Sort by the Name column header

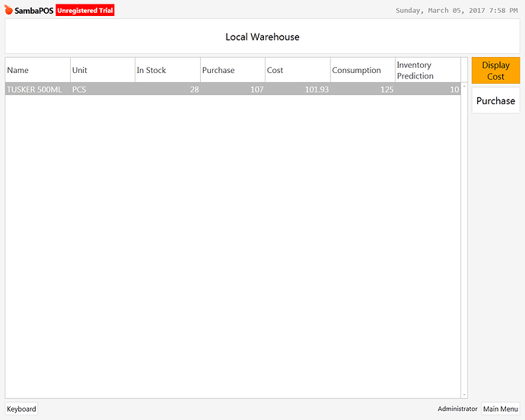(x=37, y=70)
